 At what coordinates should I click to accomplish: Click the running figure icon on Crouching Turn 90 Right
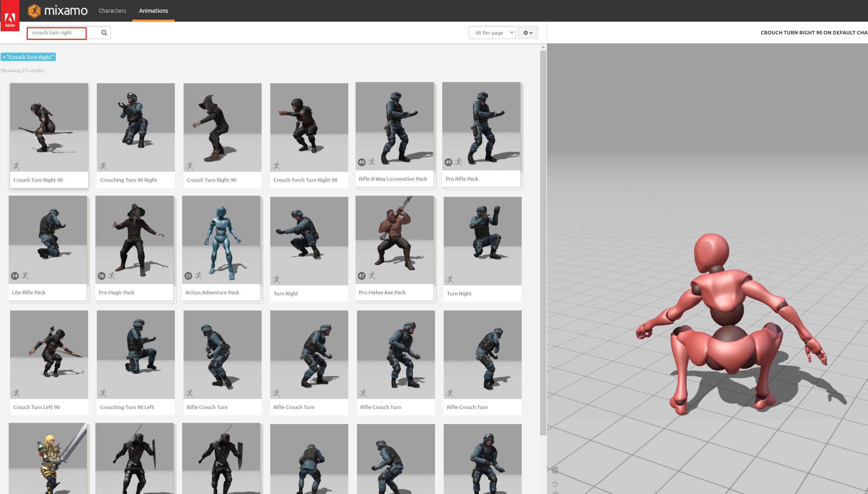[x=103, y=166]
